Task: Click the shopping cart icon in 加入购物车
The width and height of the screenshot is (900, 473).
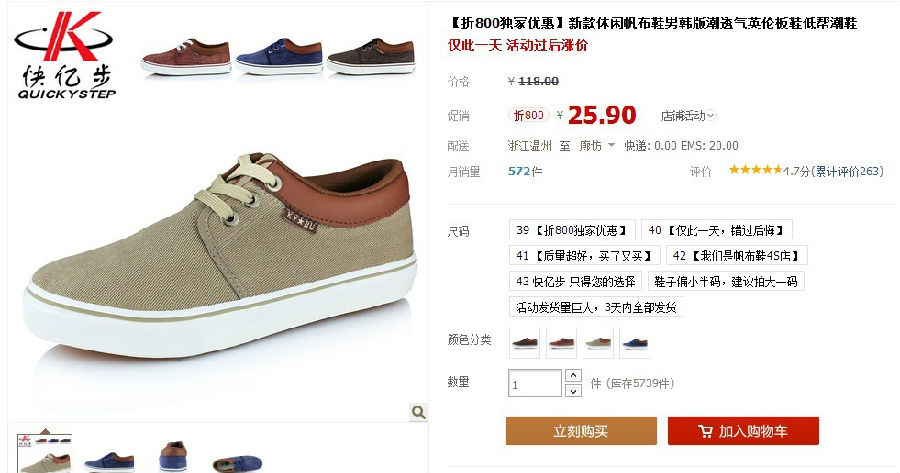Action: (x=705, y=431)
